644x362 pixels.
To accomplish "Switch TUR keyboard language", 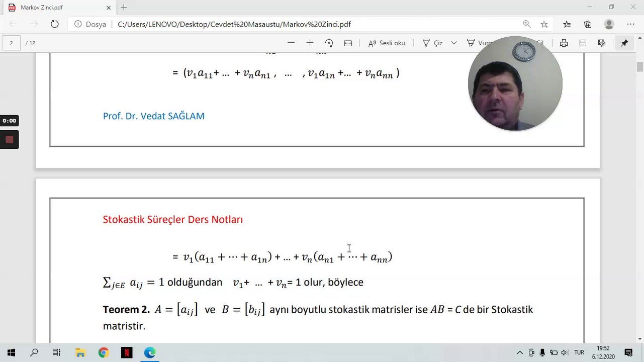I will tap(579, 352).
